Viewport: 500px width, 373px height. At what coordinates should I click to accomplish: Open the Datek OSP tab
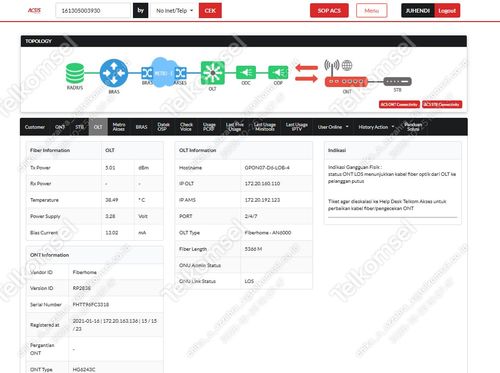[x=163, y=127]
